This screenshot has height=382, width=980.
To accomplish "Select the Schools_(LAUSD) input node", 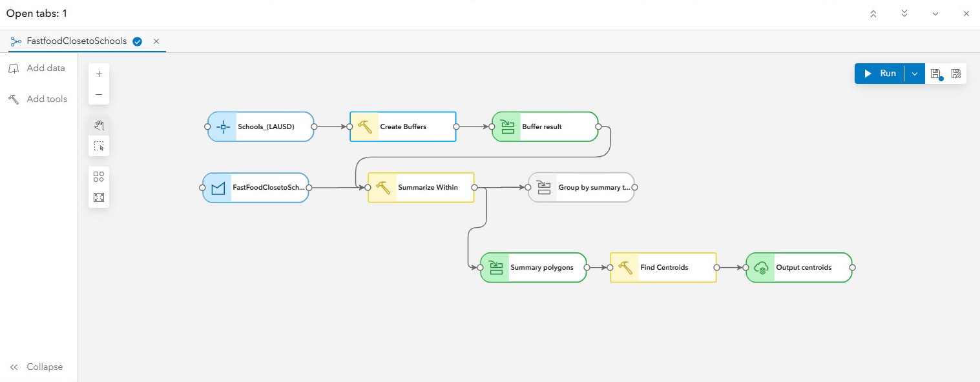I will click(260, 126).
